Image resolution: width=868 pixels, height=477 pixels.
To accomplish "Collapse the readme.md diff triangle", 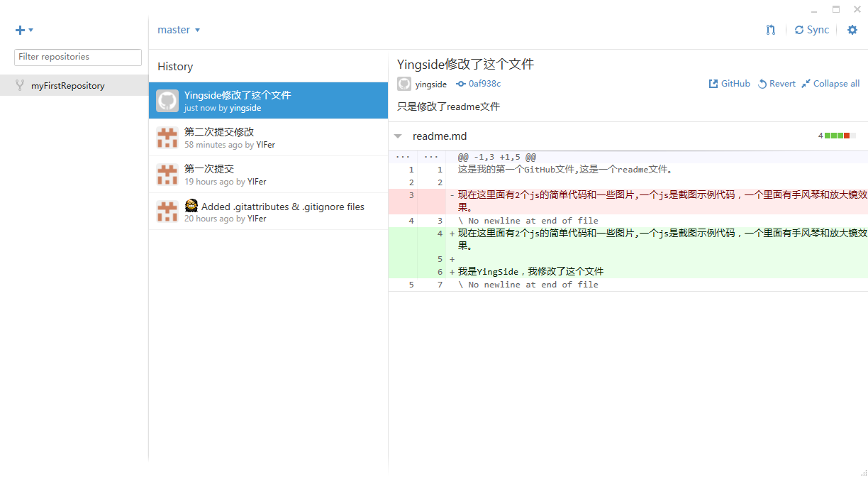I will 398,136.
